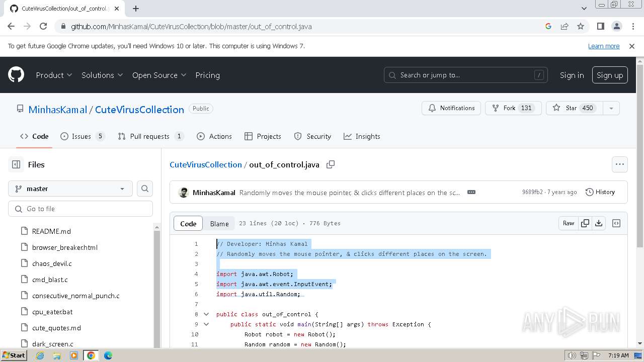Screen dimensions: 644x362
Task: Switch to Code view toggle
Action: 188,224
